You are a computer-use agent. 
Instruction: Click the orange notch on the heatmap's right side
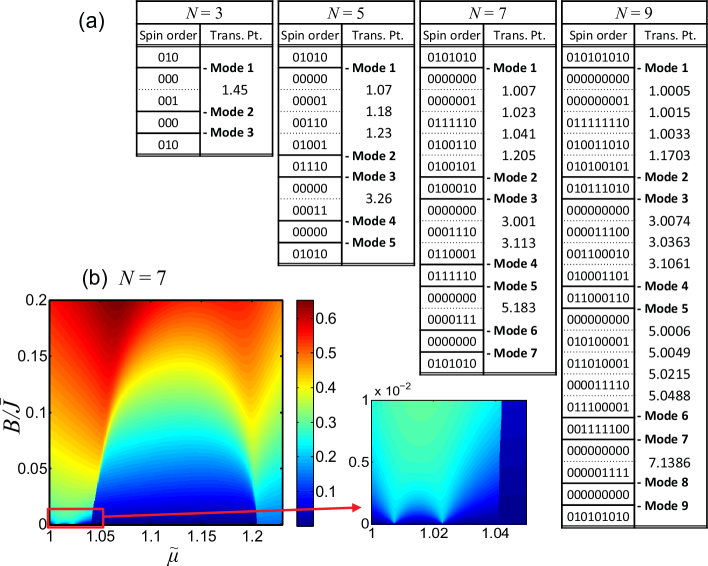tap(262, 410)
